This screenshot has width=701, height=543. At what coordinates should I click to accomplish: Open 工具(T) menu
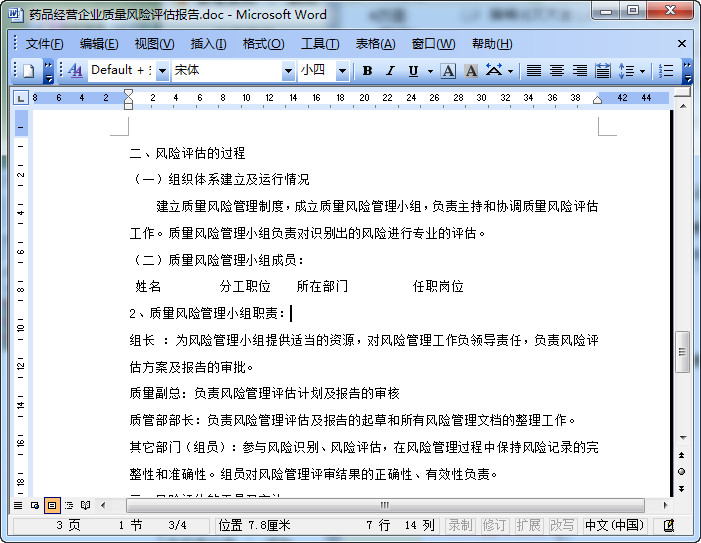tap(320, 44)
